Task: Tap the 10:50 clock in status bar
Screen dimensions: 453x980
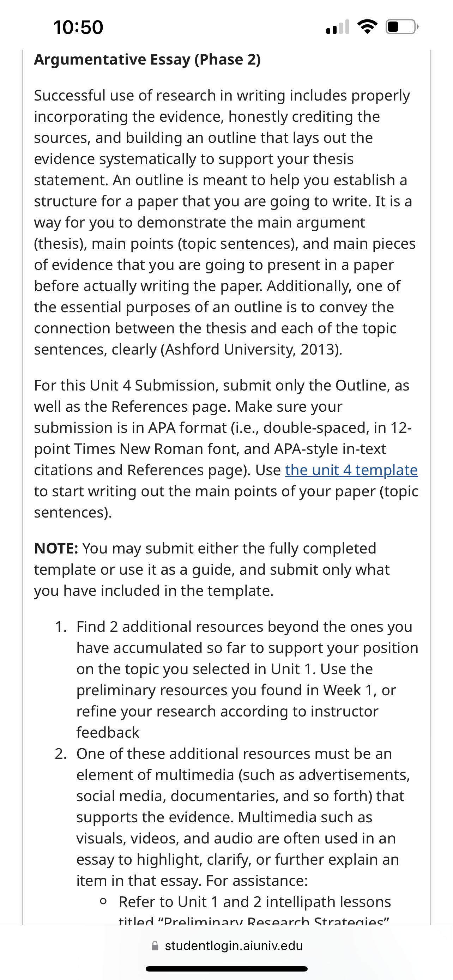Action: point(78,28)
